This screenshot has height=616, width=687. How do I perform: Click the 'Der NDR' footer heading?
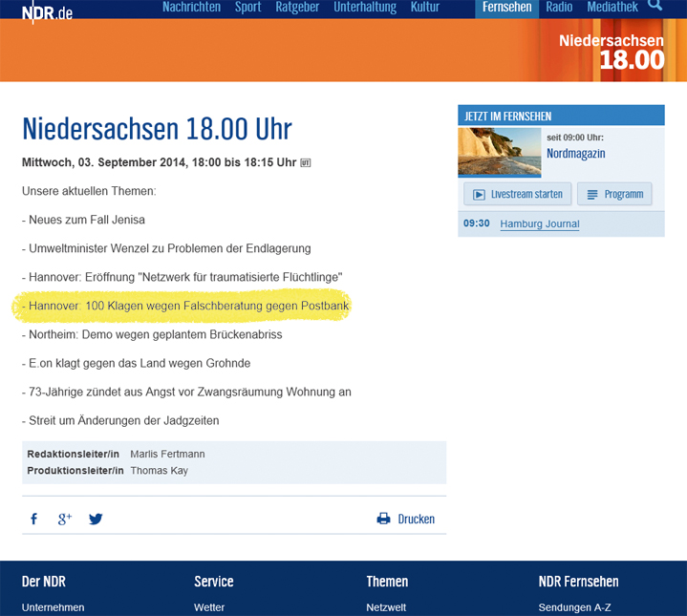coord(44,582)
